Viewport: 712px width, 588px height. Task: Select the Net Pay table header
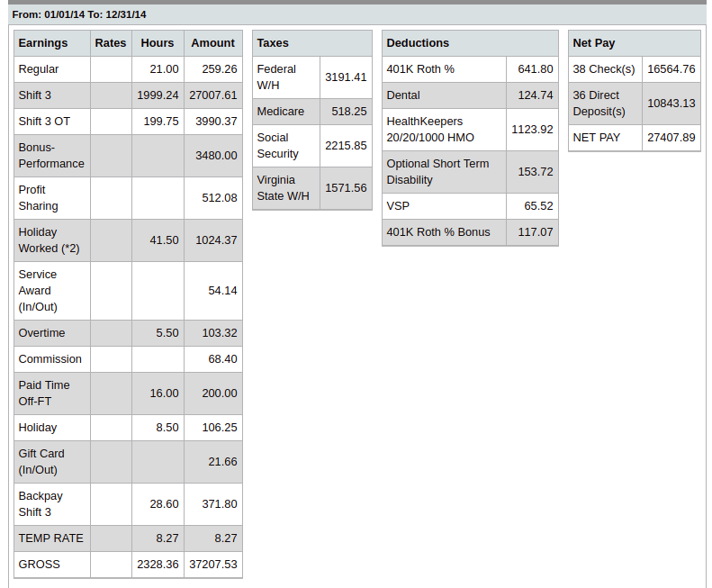[594, 43]
